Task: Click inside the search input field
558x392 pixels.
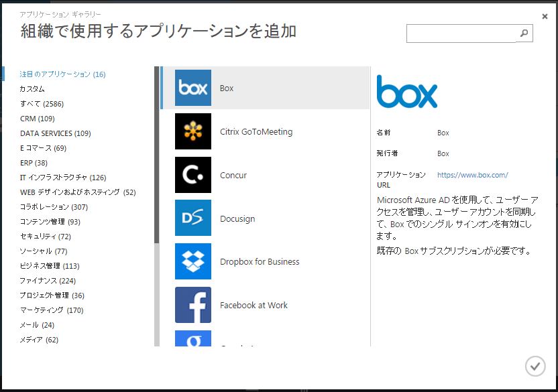Action: pyautogui.click(x=461, y=34)
